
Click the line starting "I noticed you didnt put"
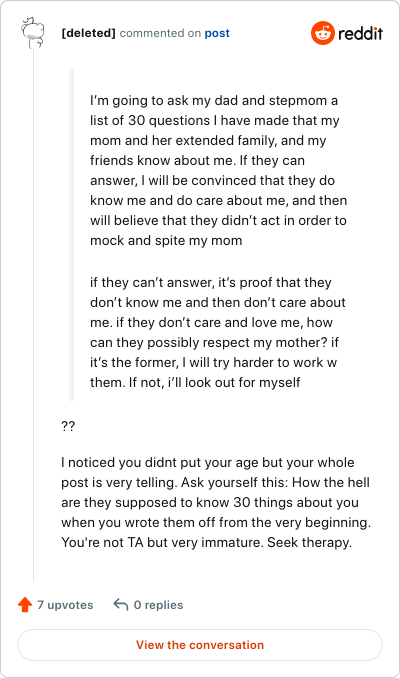tap(208, 462)
